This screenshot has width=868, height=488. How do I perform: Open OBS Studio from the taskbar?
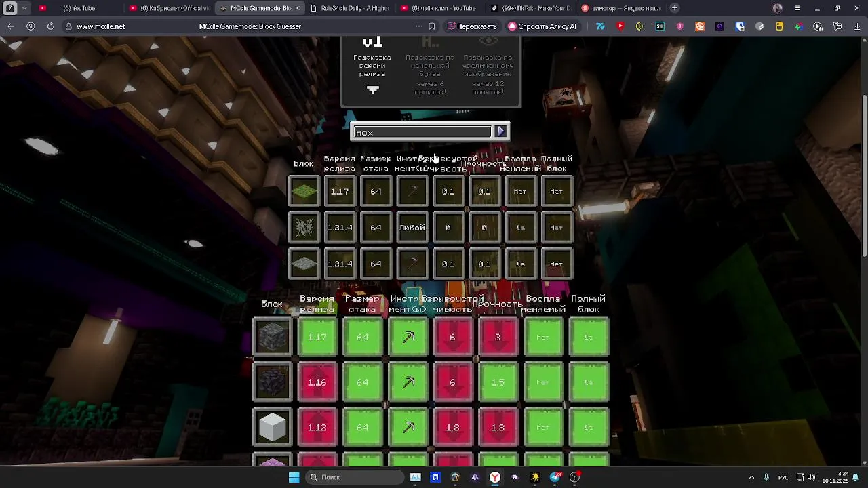[575, 477]
